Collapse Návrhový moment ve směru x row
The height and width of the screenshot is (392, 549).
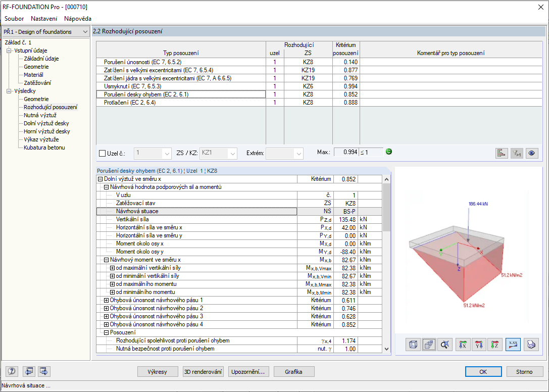pyautogui.click(x=106, y=260)
